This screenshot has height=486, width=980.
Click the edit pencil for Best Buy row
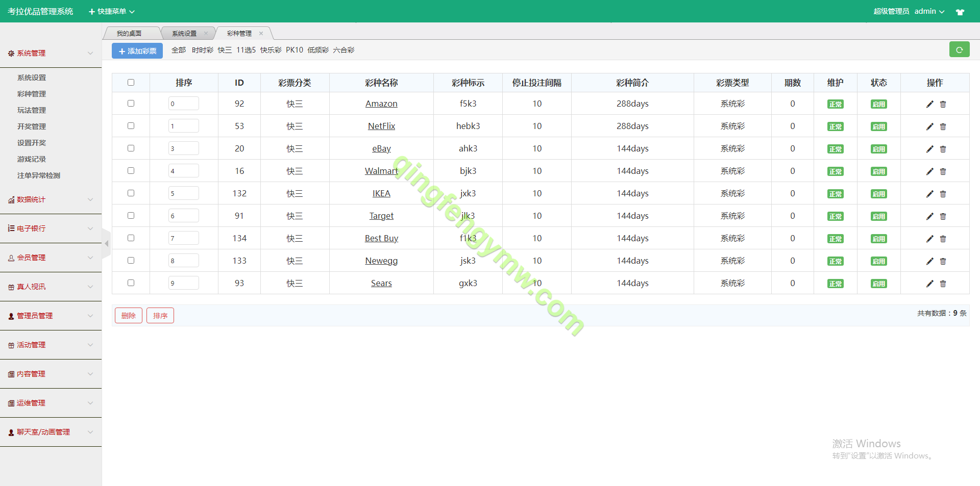(x=929, y=239)
